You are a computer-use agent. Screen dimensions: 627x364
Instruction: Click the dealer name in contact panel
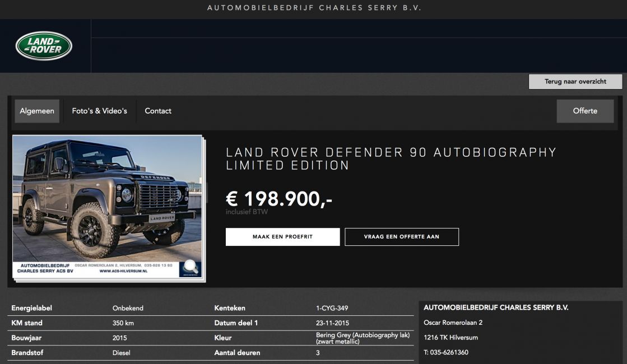click(496, 307)
